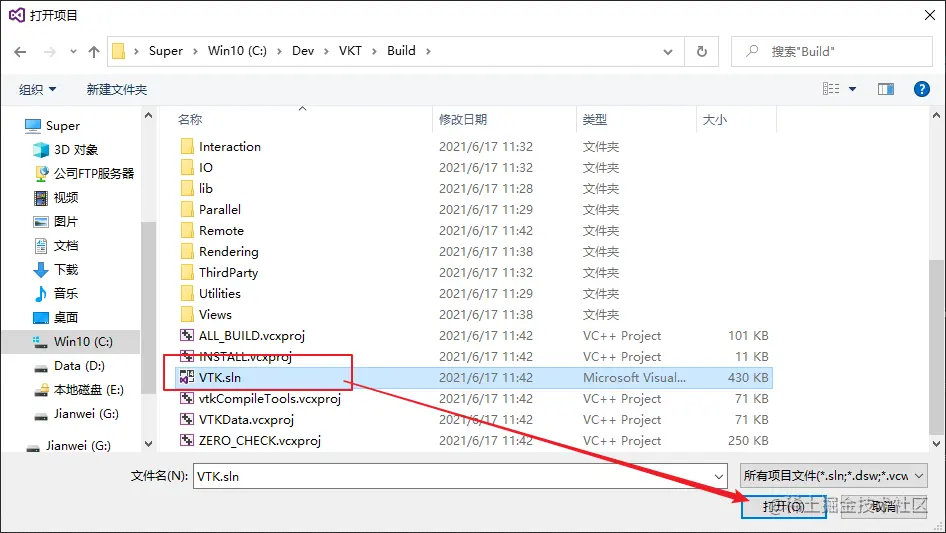Select the Views folder icon
946x533 pixels.
click(187, 314)
